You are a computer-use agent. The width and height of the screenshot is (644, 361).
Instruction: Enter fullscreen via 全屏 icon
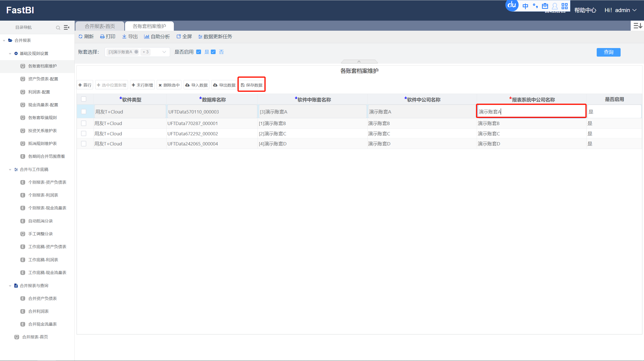pyautogui.click(x=179, y=37)
